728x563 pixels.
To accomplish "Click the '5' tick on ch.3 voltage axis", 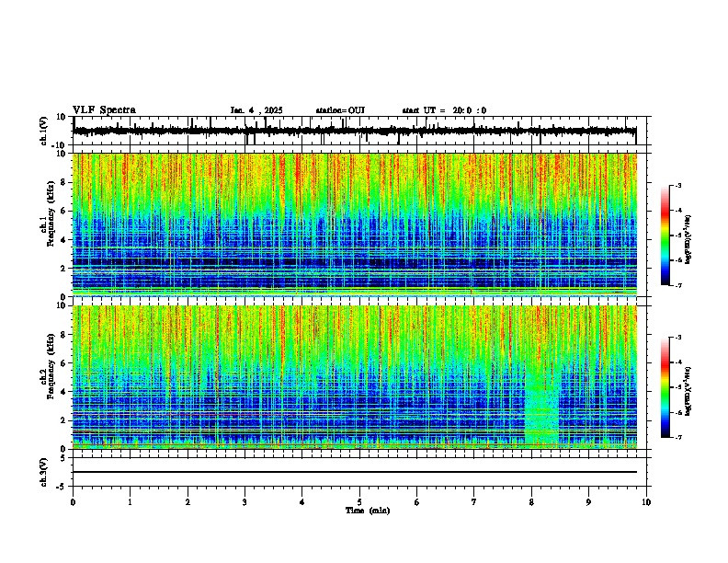I will (63, 458).
